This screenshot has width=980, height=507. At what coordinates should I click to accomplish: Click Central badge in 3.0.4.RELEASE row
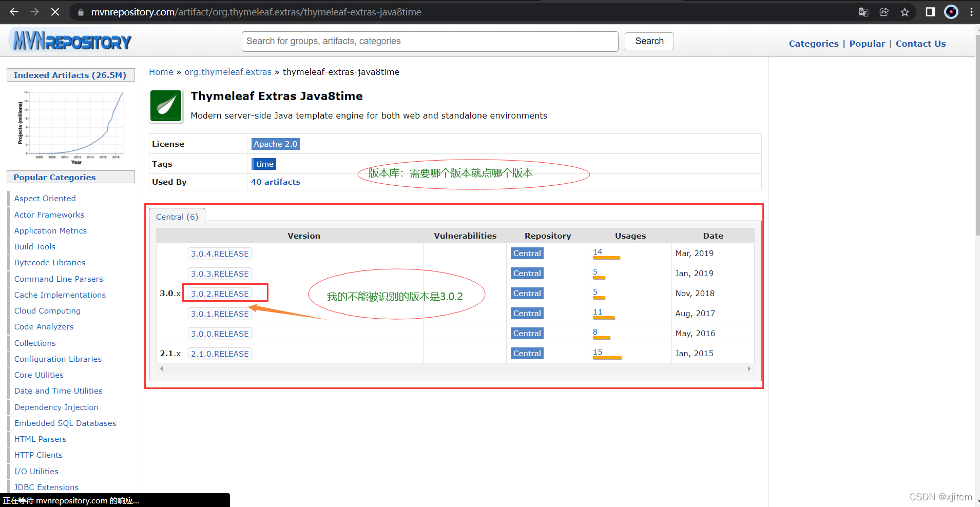point(527,253)
